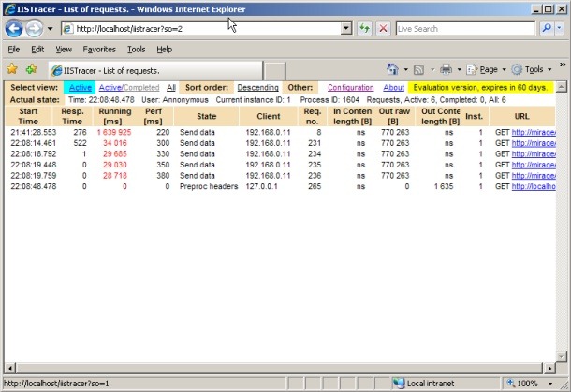
Task: Expand the address bar history dropdown
Action: pos(346,28)
